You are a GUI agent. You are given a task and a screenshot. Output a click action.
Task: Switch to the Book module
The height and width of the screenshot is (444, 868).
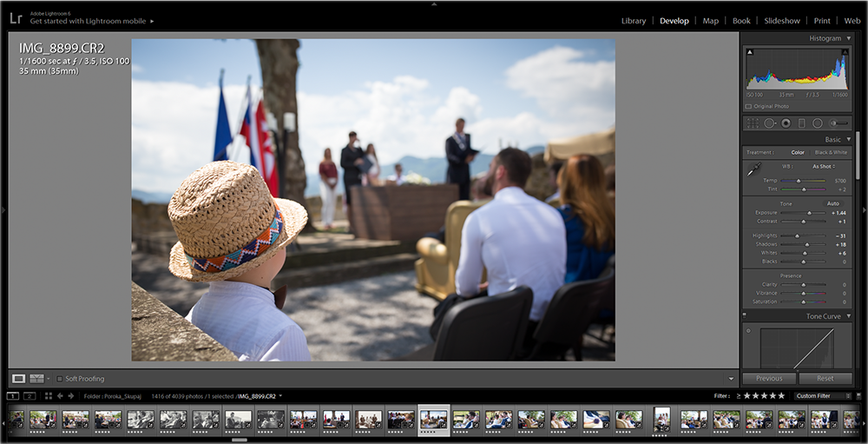741,21
